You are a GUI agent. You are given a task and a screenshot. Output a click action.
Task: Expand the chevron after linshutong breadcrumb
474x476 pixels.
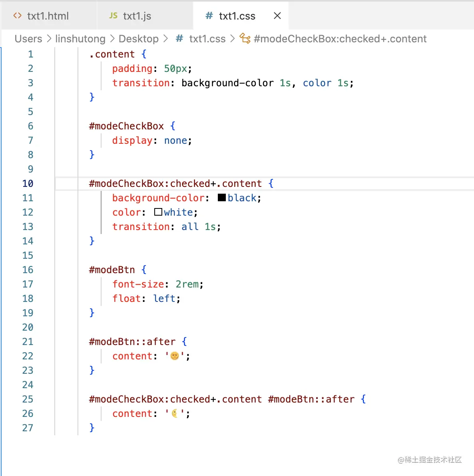pos(112,39)
